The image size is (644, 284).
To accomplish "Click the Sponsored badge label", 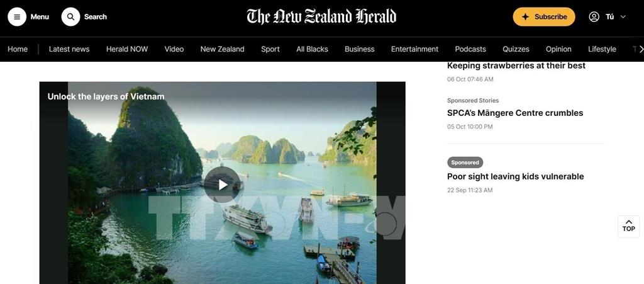I will point(465,162).
